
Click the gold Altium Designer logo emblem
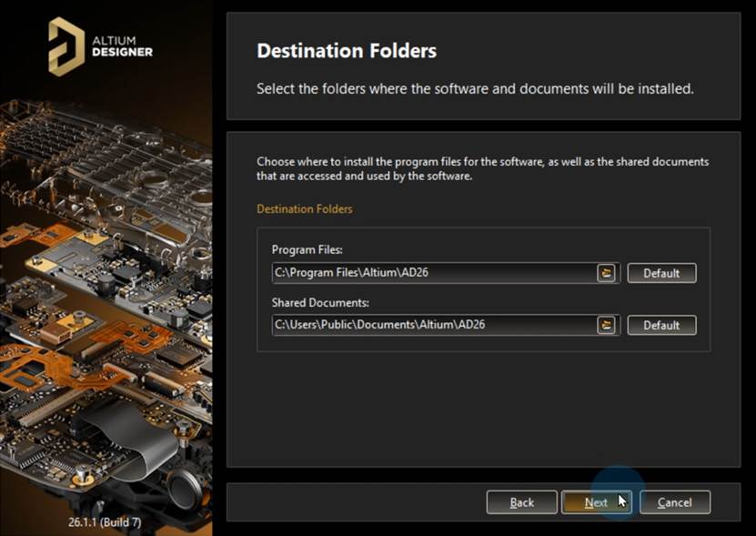click(66, 46)
